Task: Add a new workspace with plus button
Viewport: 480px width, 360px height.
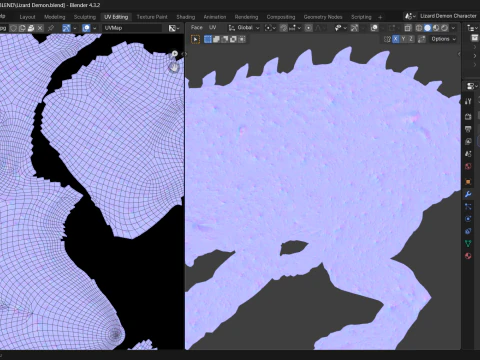Action: (x=380, y=17)
